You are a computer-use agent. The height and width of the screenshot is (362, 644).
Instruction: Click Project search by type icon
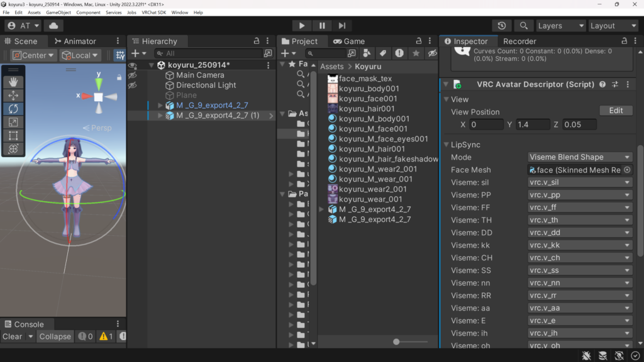coord(367,53)
